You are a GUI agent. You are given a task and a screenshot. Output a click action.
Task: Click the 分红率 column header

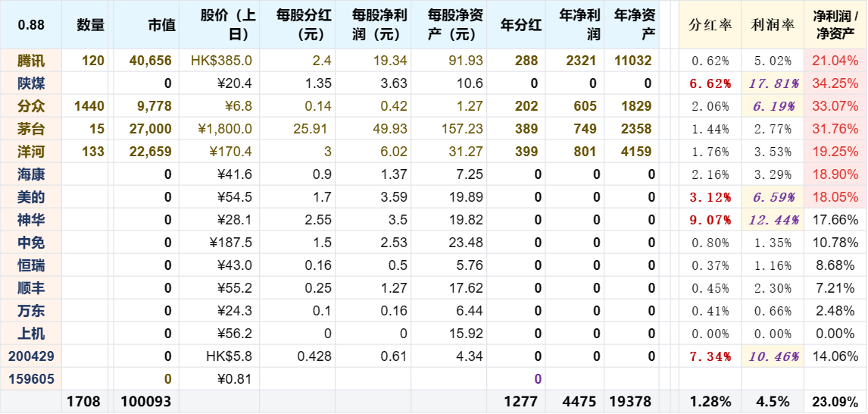[710, 25]
